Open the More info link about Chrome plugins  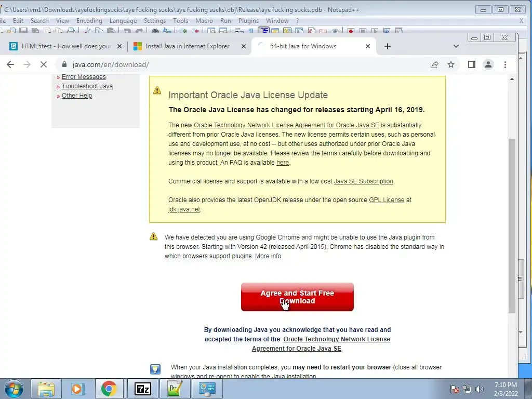click(268, 256)
